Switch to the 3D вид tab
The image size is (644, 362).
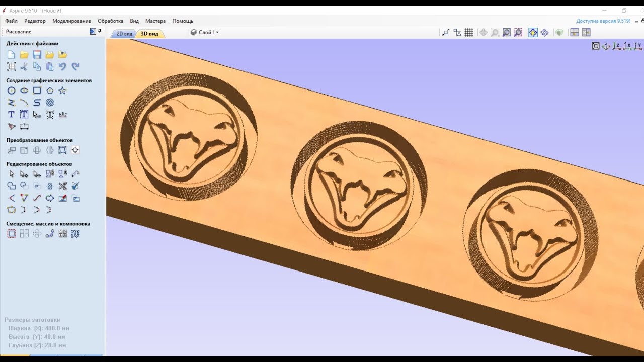click(149, 34)
